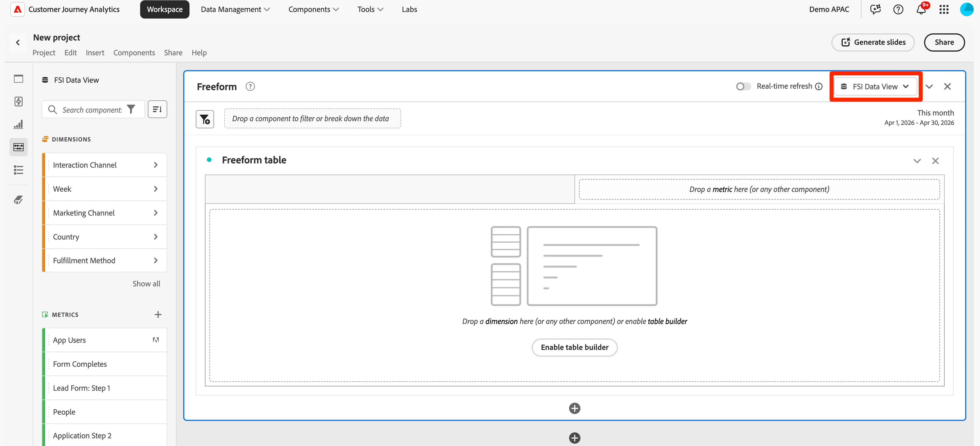Open the app switcher grid icon
This screenshot has width=980, height=446.
[x=943, y=9]
